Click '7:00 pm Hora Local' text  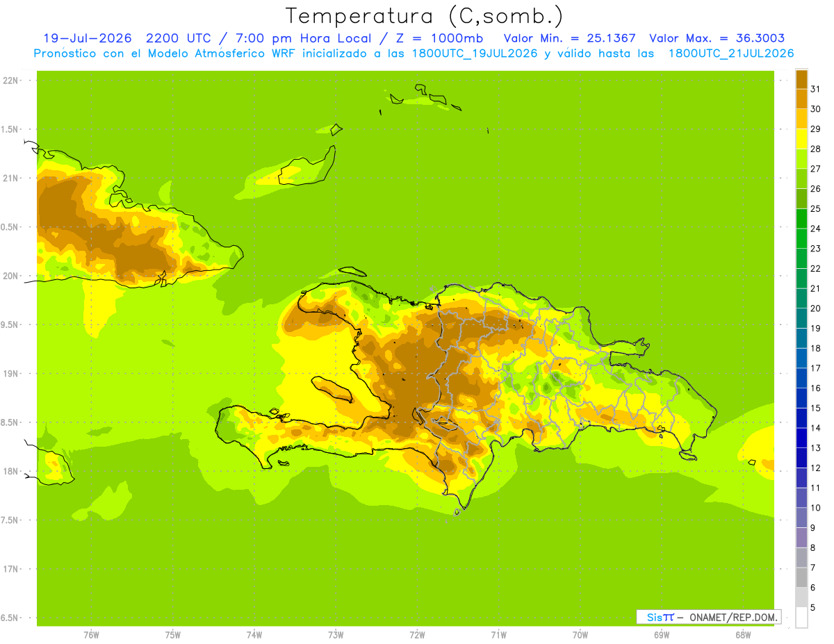pos(303,38)
